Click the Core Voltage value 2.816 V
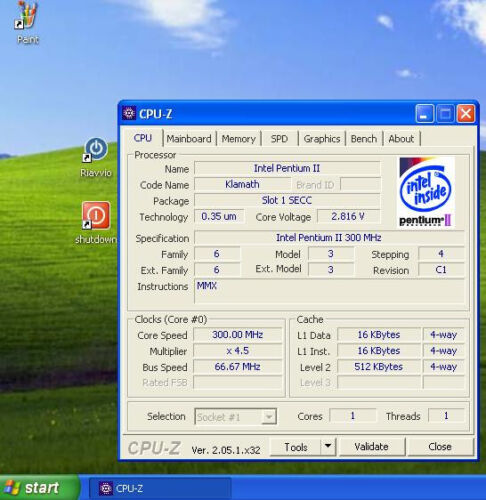Image resolution: width=486 pixels, height=500 pixels. [x=348, y=216]
